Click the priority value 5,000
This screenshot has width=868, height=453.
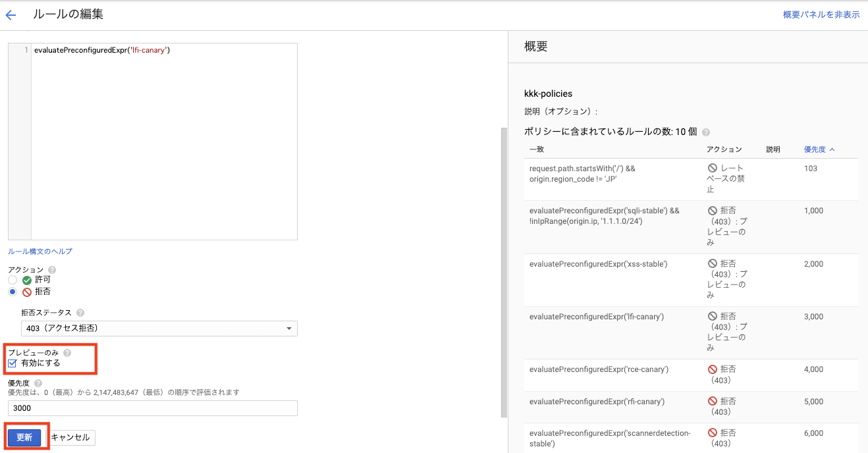(813, 401)
